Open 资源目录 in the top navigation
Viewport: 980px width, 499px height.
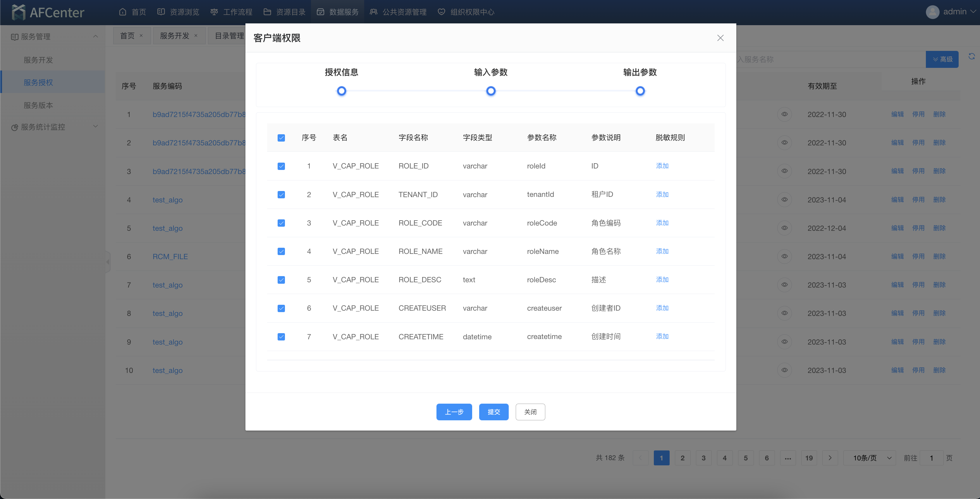[x=285, y=12]
